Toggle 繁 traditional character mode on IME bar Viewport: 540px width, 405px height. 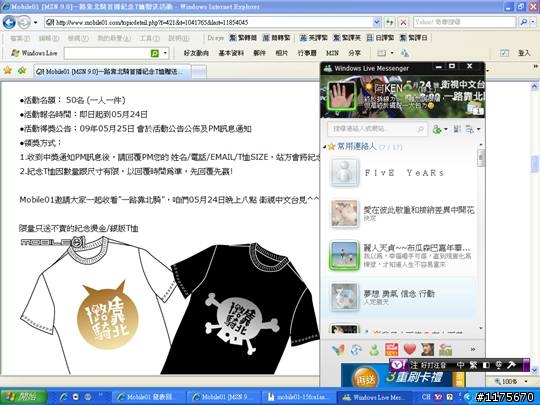472,365
